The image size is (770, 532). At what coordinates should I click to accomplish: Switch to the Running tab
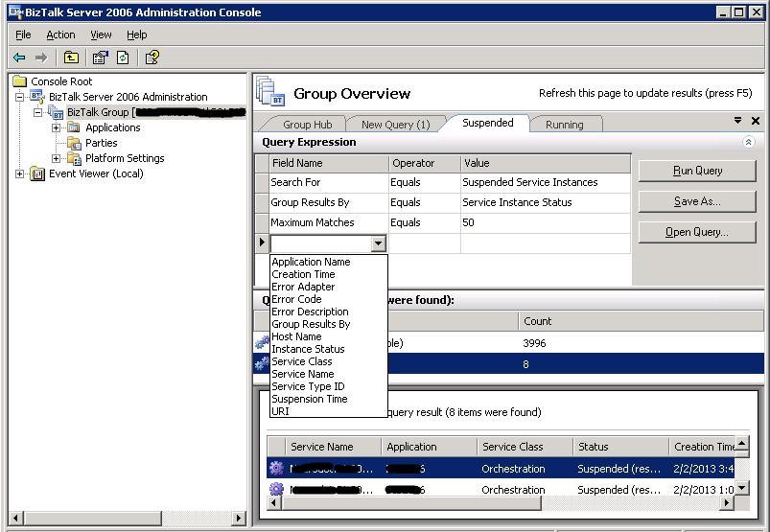[564, 125]
